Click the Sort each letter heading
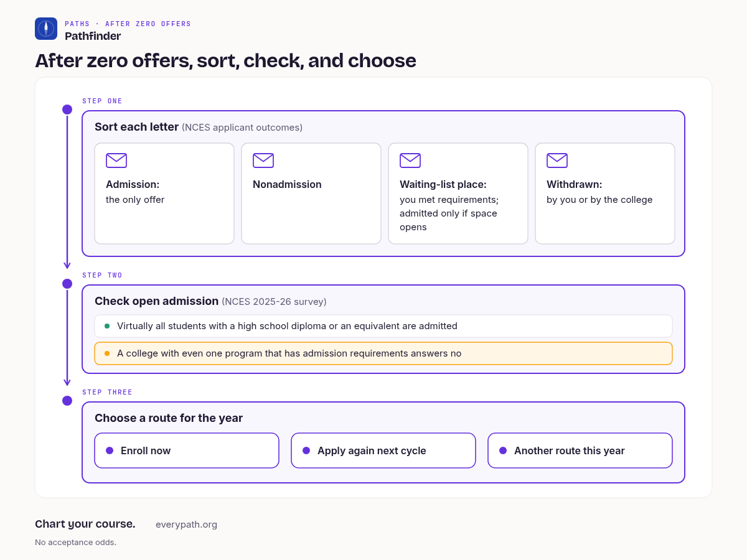Viewport: 747px width, 560px height. (x=136, y=127)
